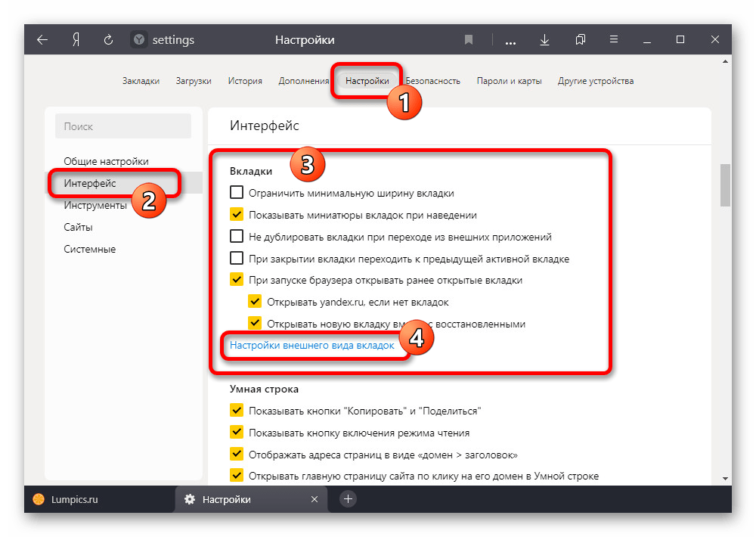Uncheck 'Показывать миниатюры вкладок при наведении'

tap(237, 215)
